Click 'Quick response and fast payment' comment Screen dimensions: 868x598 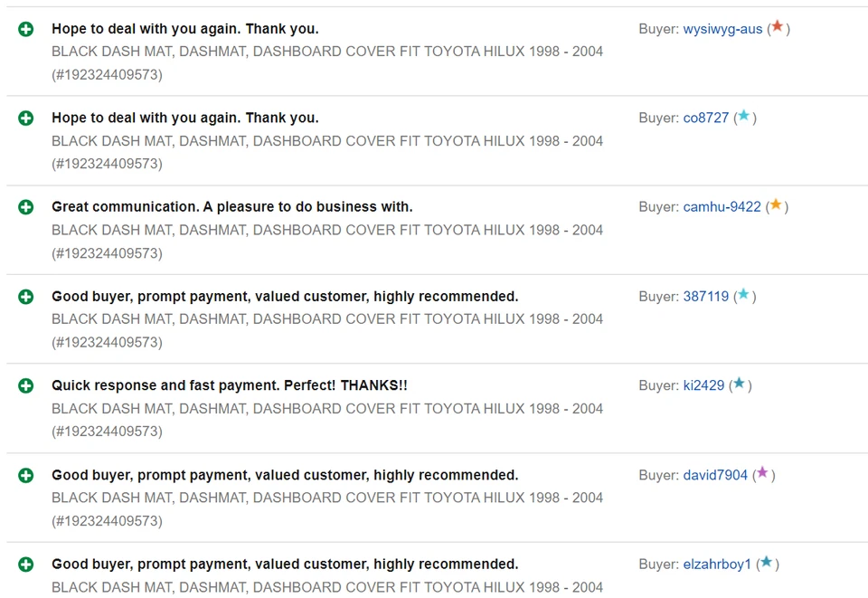[x=229, y=385]
